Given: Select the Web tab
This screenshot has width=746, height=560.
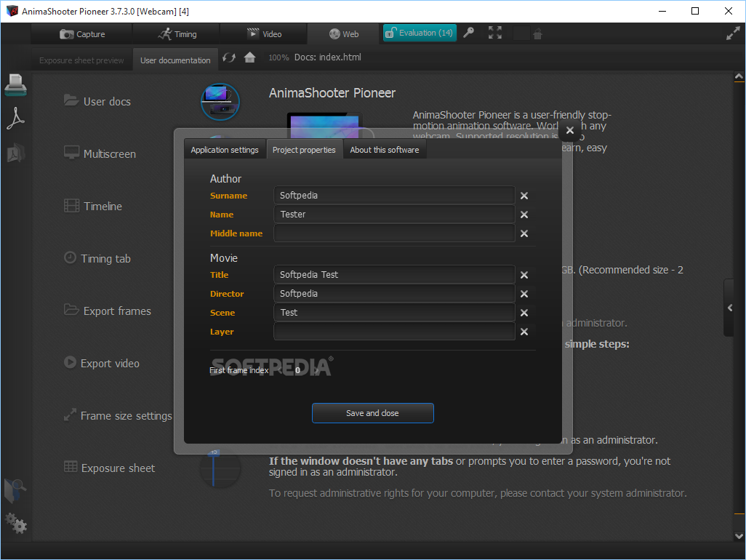Looking at the screenshot, I should [343, 33].
